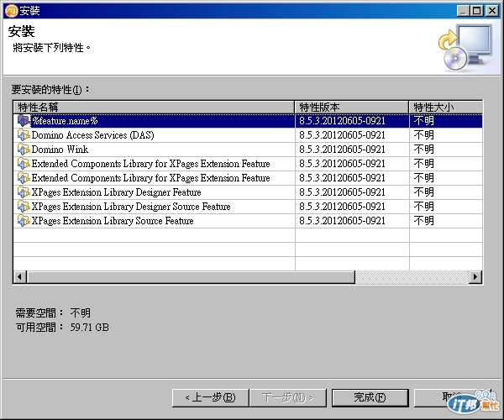Click the feature icon beside %feature.name%
This screenshot has width=504, height=420.
(x=24, y=121)
